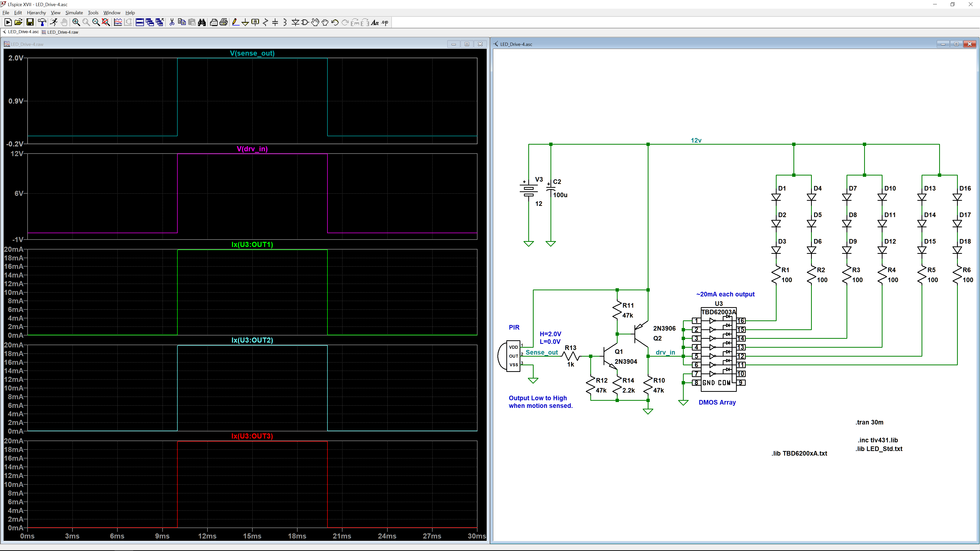The height and width of the screenshot is (551, 980).
Task: Maximize the LED_Drive-4.raw plot window
Action: coord(467,44)
